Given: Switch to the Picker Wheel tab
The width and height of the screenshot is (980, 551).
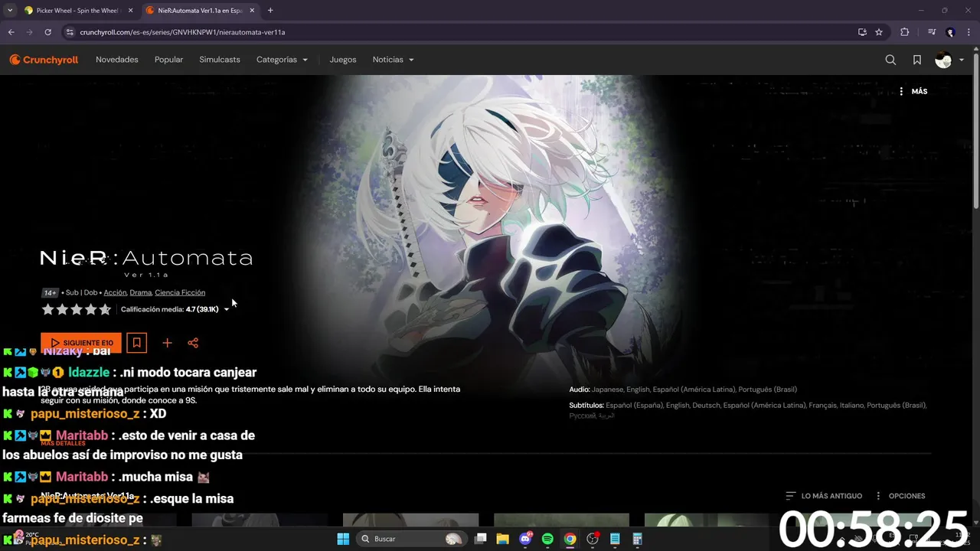Looking at the screenshot, I should 73,11.
